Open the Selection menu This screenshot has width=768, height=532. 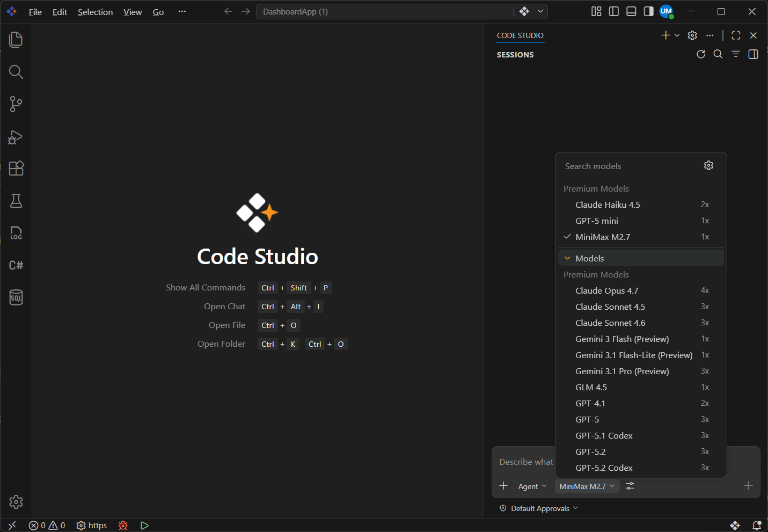95,12
